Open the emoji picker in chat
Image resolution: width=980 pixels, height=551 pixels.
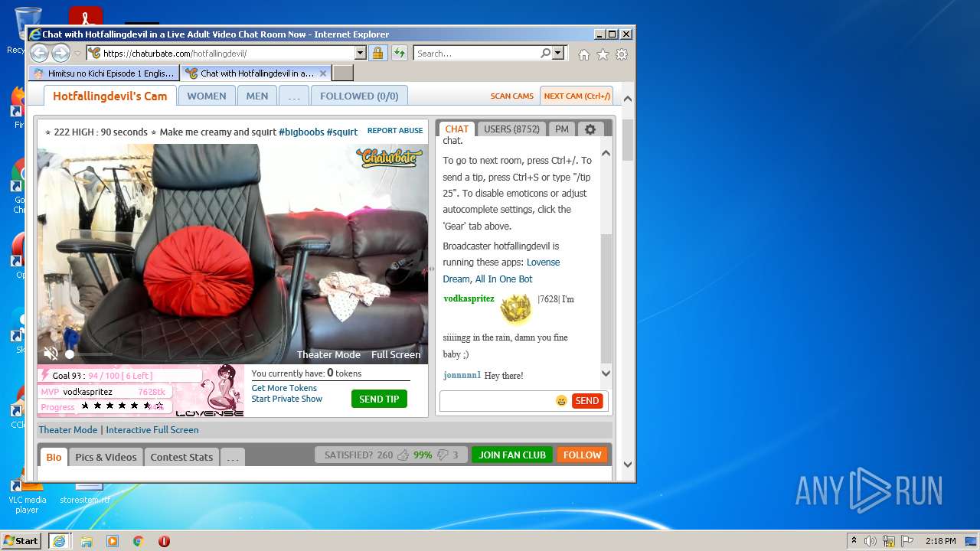coord(561,400)
